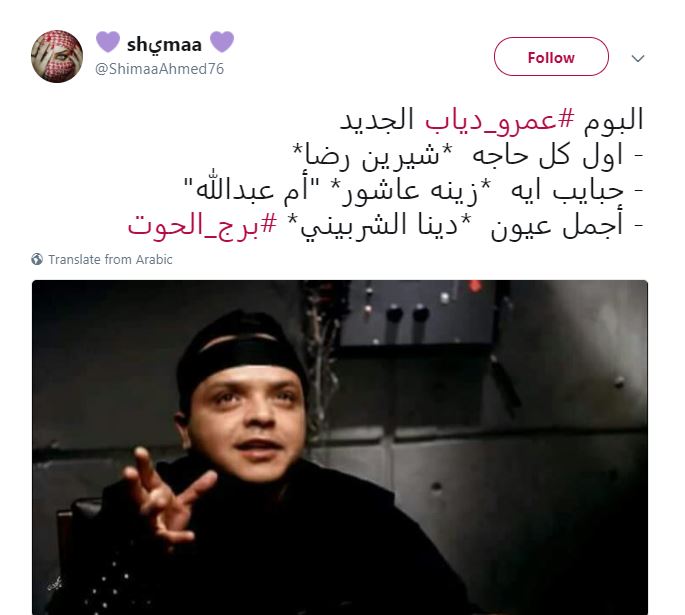Screen dimensions: 685x615
Task: Click the purple heart after shymaa
Action: 222,42
